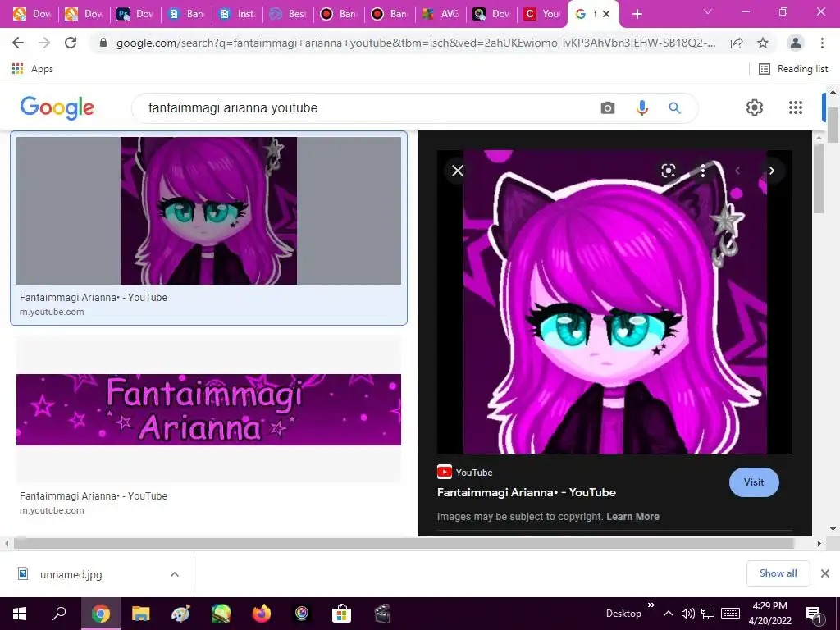Open Paint from the taskbar
The height and width of the screenshot is (630, 840).
click(x=180, y=614)
